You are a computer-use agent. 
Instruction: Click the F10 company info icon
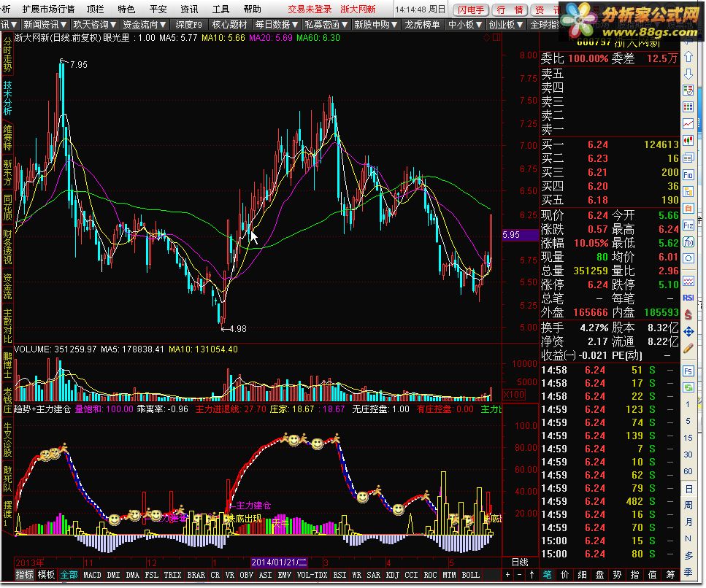click(688, 174)
